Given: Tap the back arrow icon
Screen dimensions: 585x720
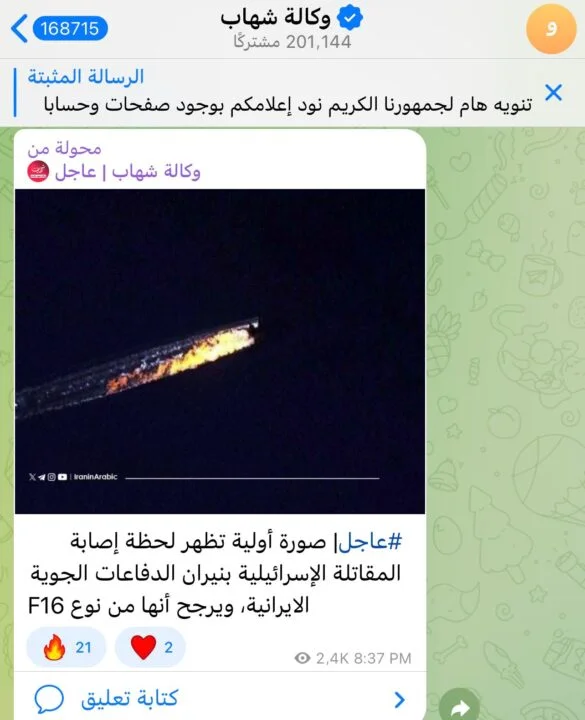Looking at the screenshot, I should [x=19, y=28].
